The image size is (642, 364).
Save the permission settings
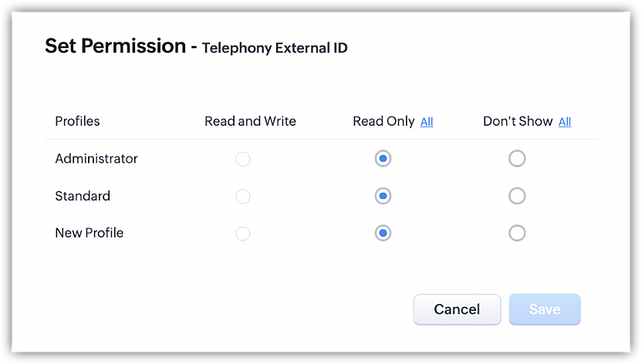(x=545, y=309)
